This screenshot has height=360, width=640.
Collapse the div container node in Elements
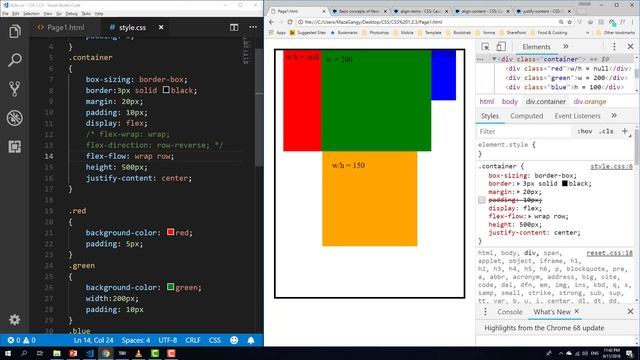(494, 59)
